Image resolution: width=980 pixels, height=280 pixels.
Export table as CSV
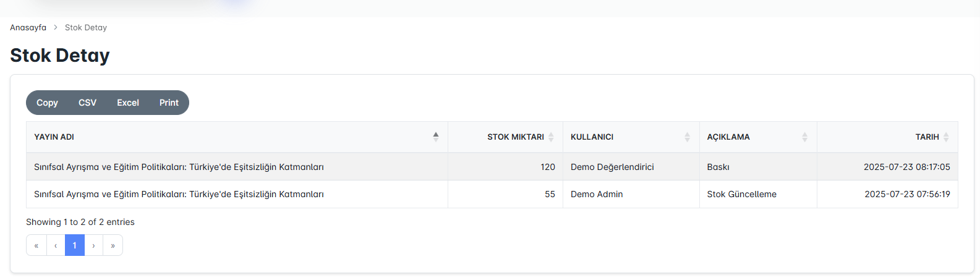point(87,103)
